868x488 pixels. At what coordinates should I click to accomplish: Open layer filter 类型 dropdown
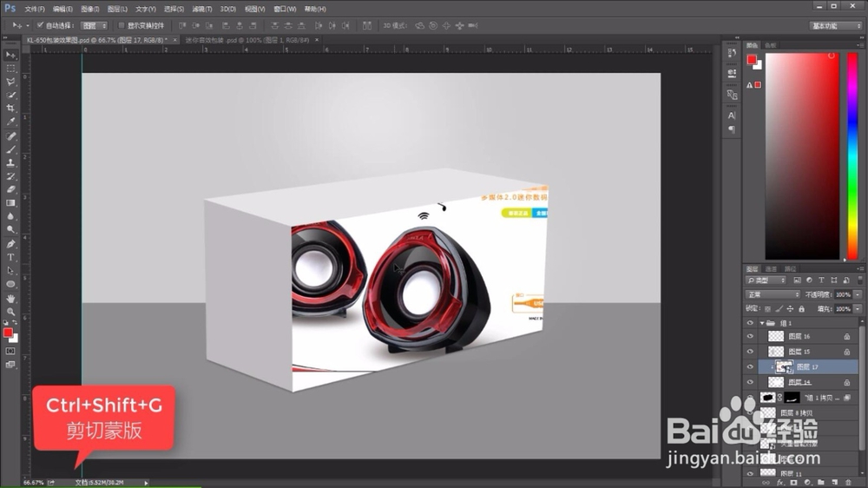click(x=766, y=280)
